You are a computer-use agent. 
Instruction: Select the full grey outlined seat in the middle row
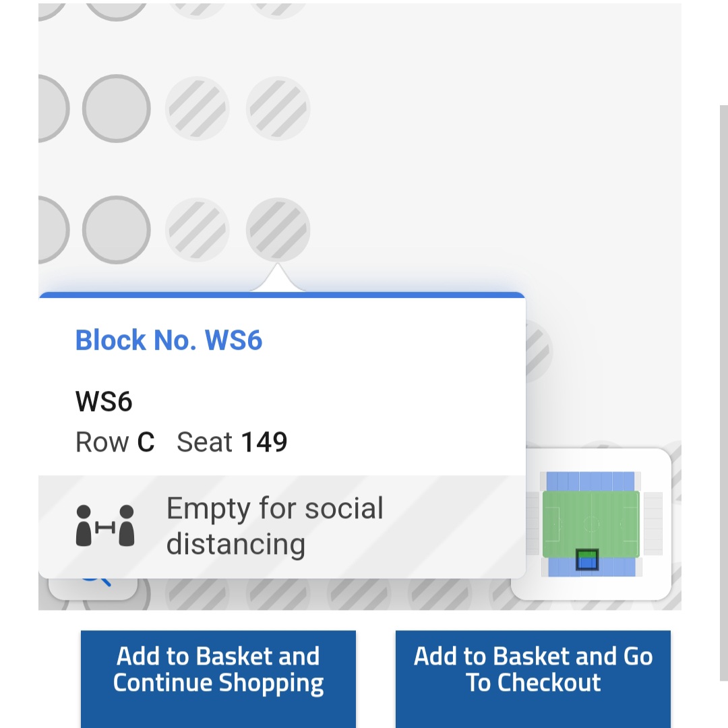116,108
